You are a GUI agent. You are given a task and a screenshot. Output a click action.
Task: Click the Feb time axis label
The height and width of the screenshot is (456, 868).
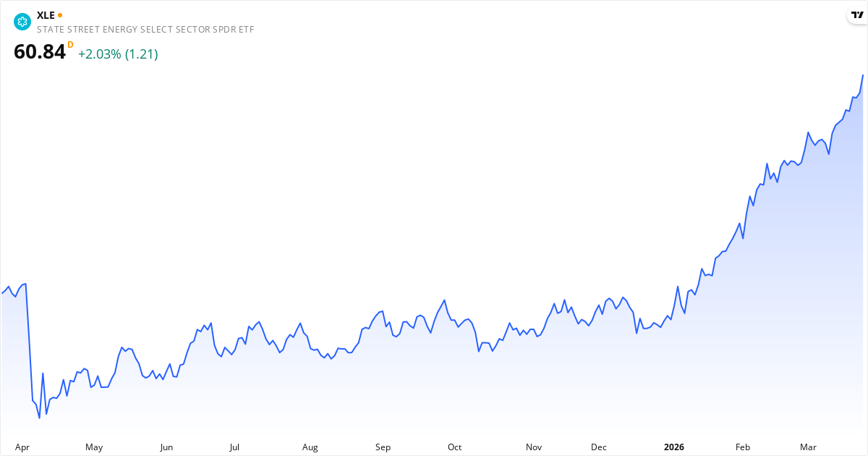coord(742,447)
